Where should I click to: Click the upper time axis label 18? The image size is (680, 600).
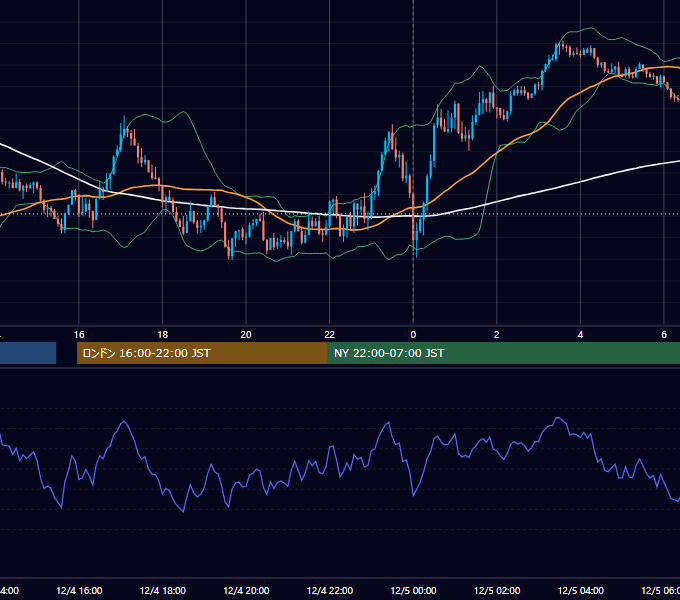coord(163,335)
